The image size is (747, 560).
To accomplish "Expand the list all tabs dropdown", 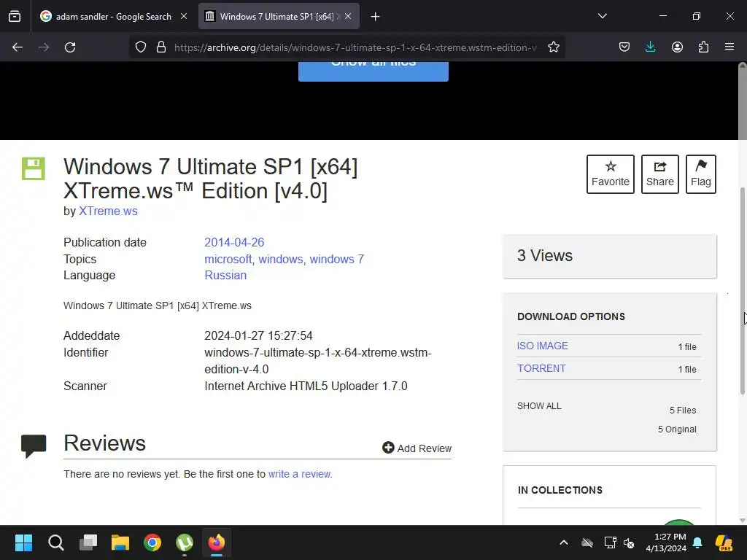I will click(x=602, y=16).
